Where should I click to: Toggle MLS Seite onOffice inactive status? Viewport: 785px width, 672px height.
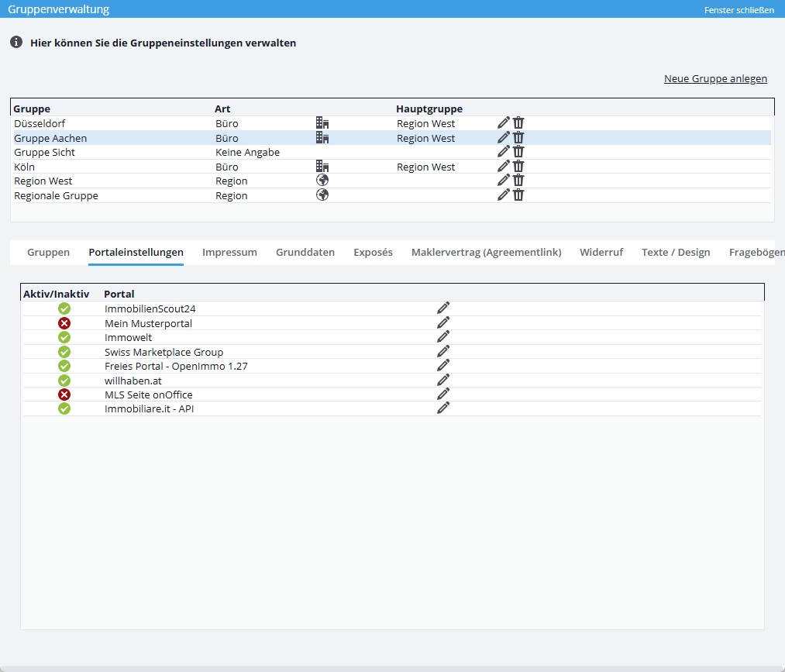click(x=64, y=394)
